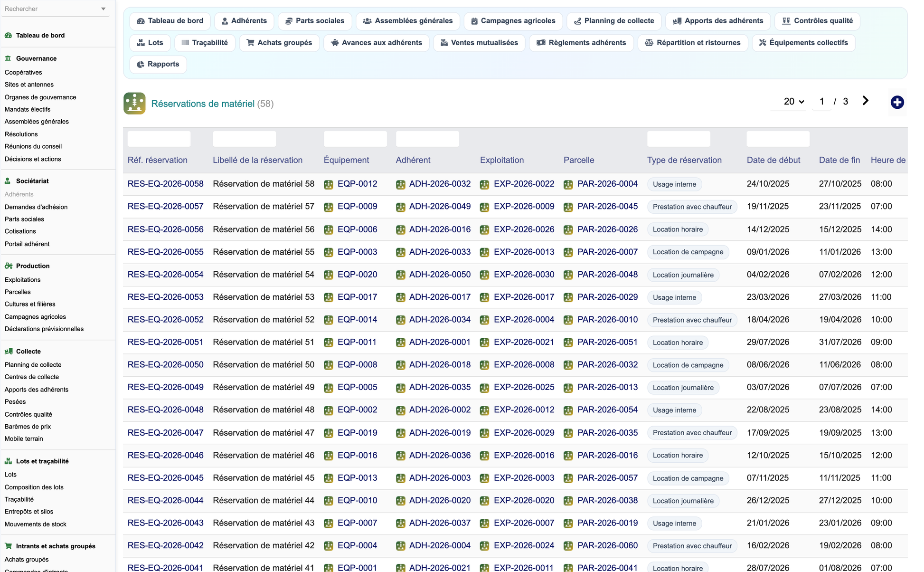Open Mandats électifs in the sidebar
This screenshot has width=924, height=572.
[28, 109]
